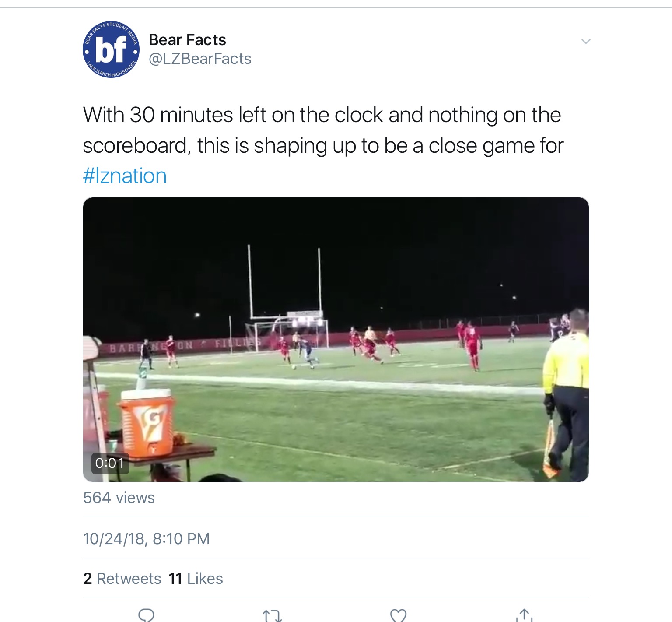Click the orange Gatorade cooler in the video
Screen dimensions: 672x622
click(147, 423)
